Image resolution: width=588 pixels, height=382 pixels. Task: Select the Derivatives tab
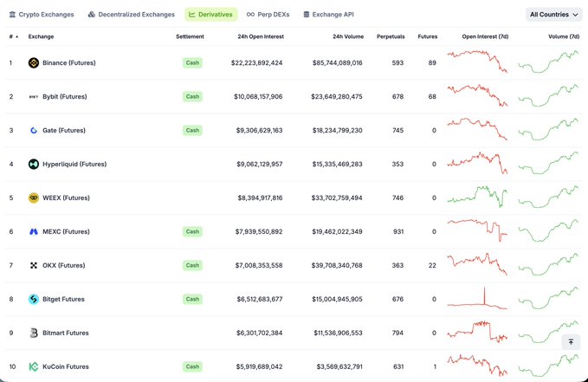click(x=210, y=14)
